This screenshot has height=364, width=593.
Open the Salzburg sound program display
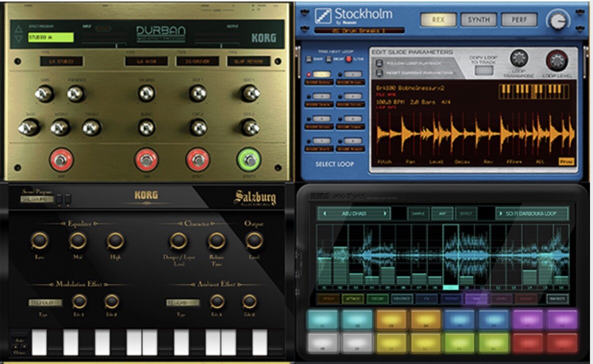(37, 199)
